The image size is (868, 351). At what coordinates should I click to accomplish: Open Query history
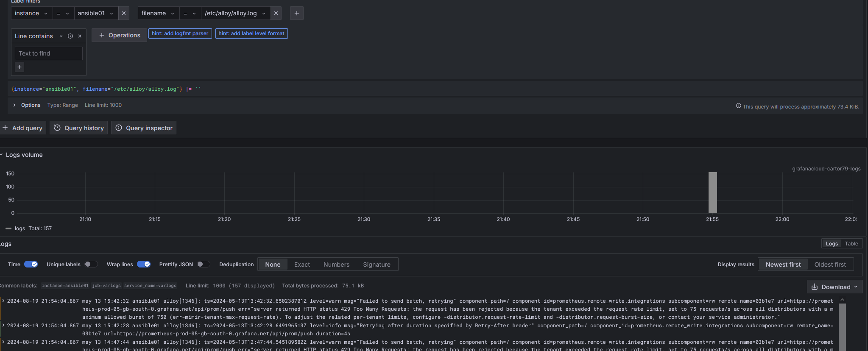[79, 128]
